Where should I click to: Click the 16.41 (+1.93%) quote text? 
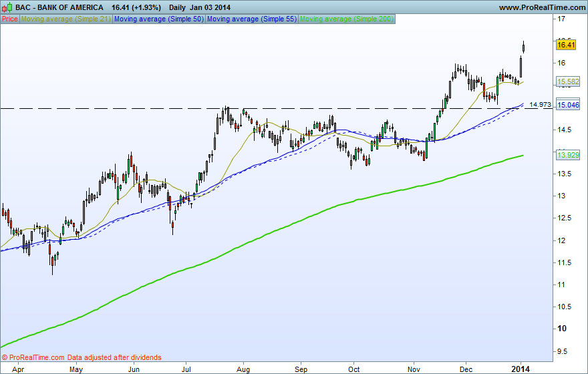tap(136, 7)
